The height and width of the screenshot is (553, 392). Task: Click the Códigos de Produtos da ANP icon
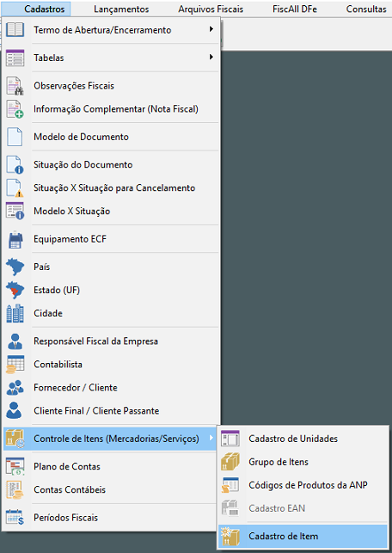(x=230, y=485)
